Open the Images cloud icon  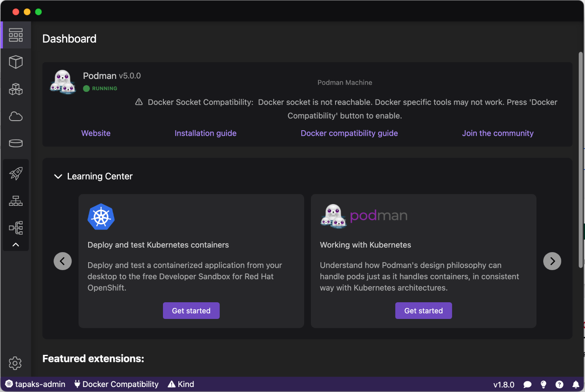(x=16, y=116)
